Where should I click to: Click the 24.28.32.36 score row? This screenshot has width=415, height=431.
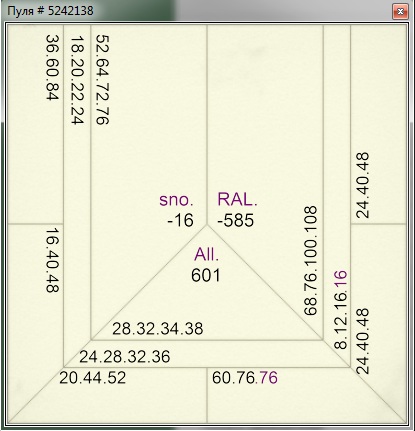(125, 357)
